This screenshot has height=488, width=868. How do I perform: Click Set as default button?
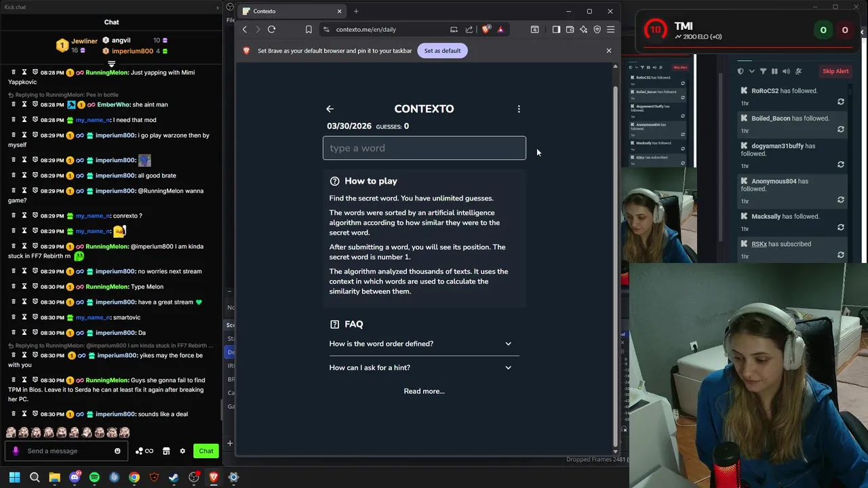coord(442,50)
